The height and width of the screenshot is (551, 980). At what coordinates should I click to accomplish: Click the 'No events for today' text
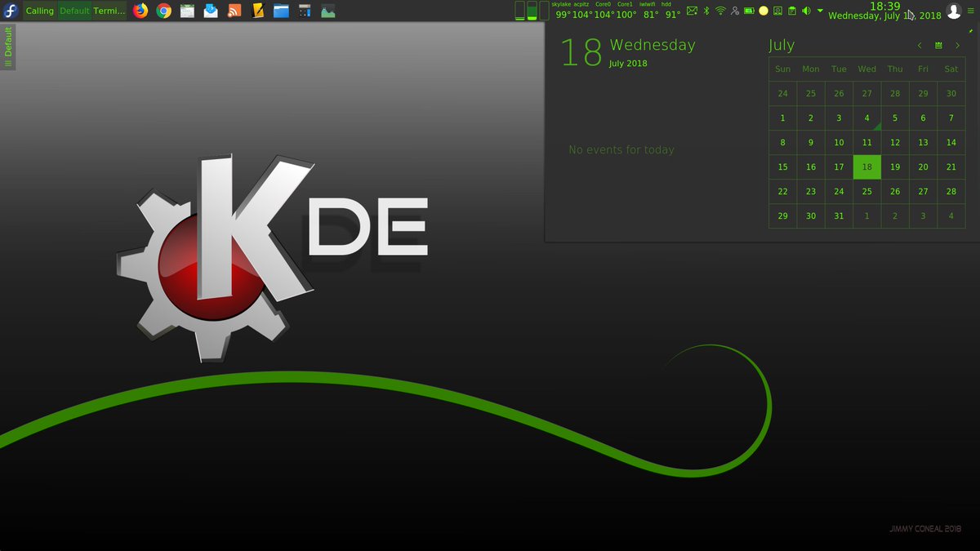[621, 149]
